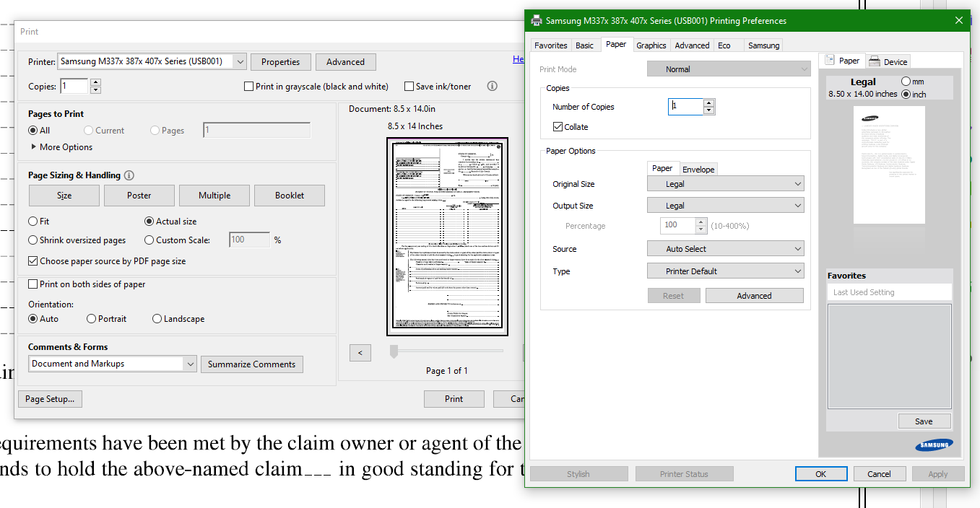Click the page preview slider handle
The width and height of the screenshot is (980, 508).
coord(394,351)
